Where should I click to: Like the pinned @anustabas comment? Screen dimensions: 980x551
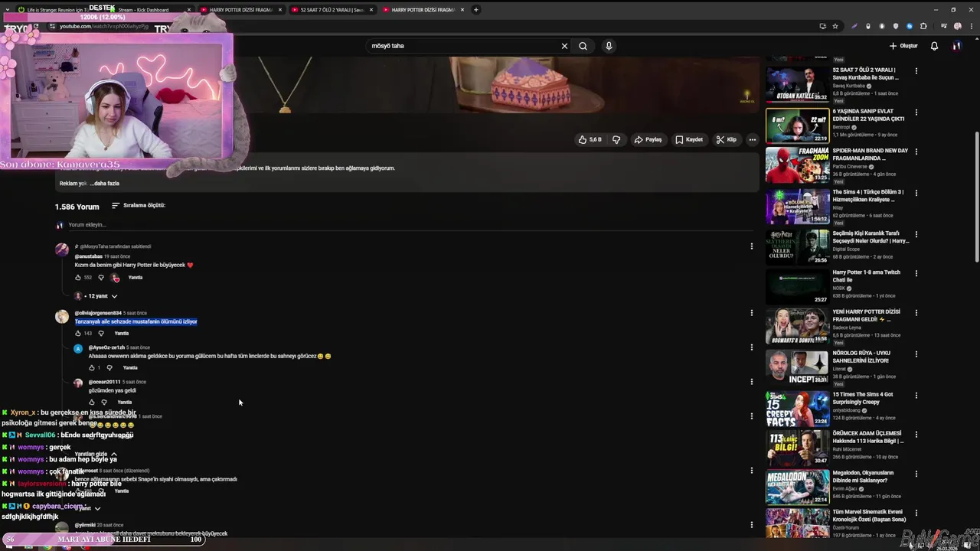pos(78,278)
